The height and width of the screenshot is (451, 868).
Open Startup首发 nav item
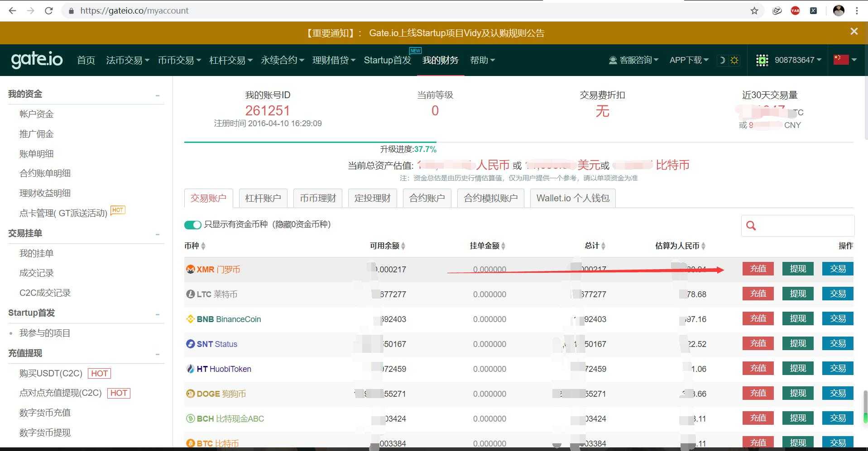tap(388, 60)
